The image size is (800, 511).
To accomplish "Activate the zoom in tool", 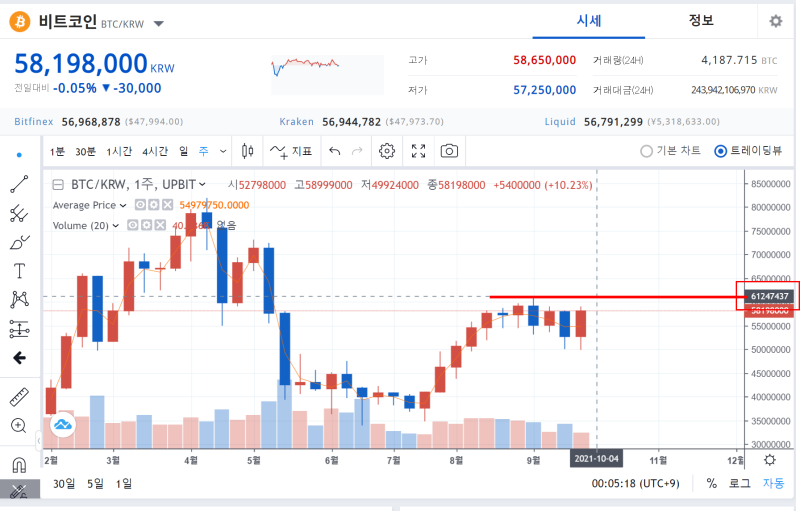I will [x=19, y=425].
